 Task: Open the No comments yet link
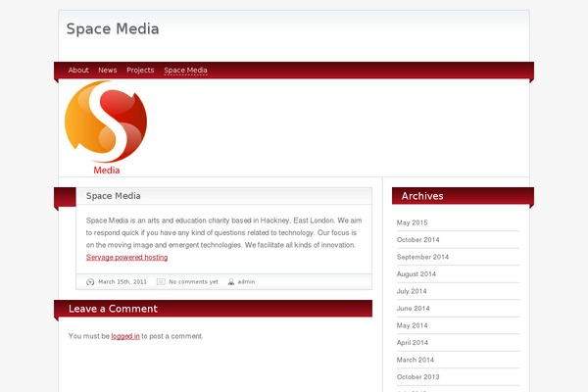[x=193, y=281]
